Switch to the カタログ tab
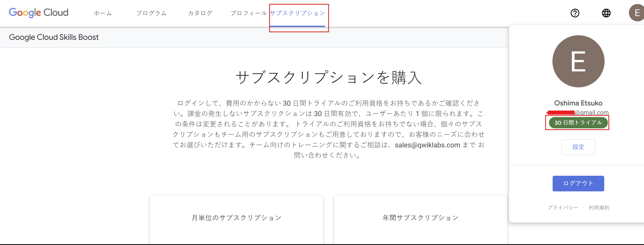This screenshot has height=245, width=644. (x=200, y=13)
